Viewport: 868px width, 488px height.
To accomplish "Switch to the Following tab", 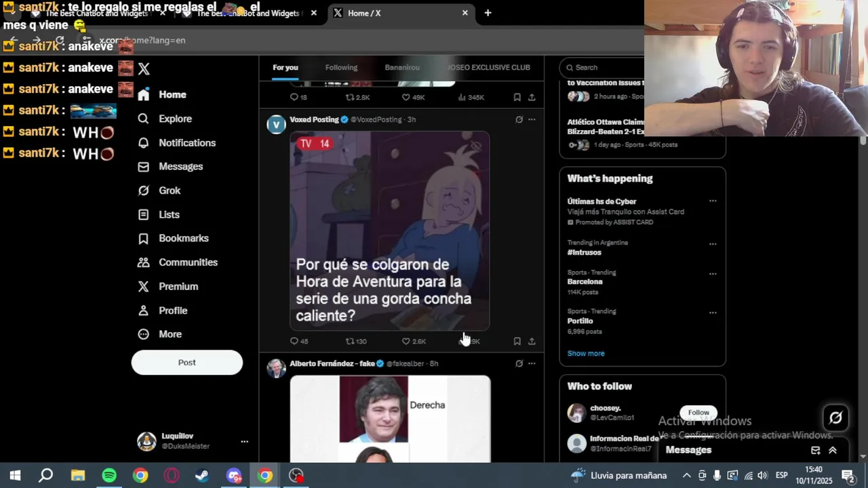I will point(341,68).
